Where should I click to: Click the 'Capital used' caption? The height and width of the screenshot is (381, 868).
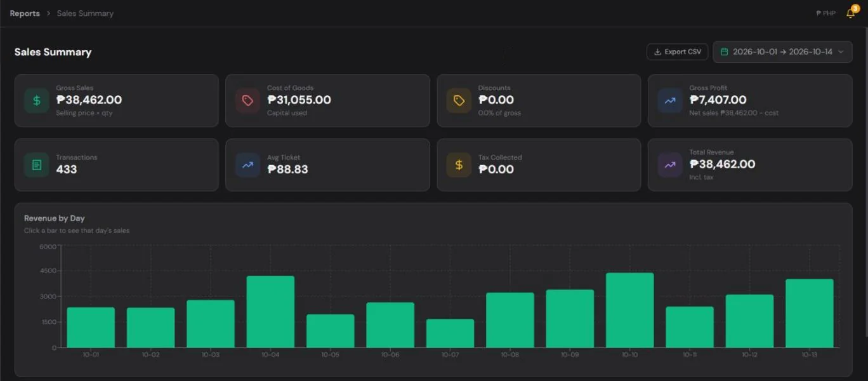[287, 113]
